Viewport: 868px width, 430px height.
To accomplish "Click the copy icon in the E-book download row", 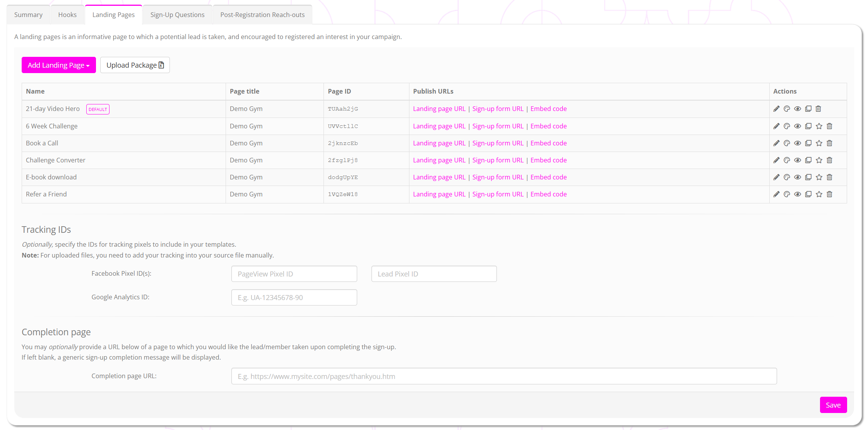I will pyautogui.click(x=808, y=177).
